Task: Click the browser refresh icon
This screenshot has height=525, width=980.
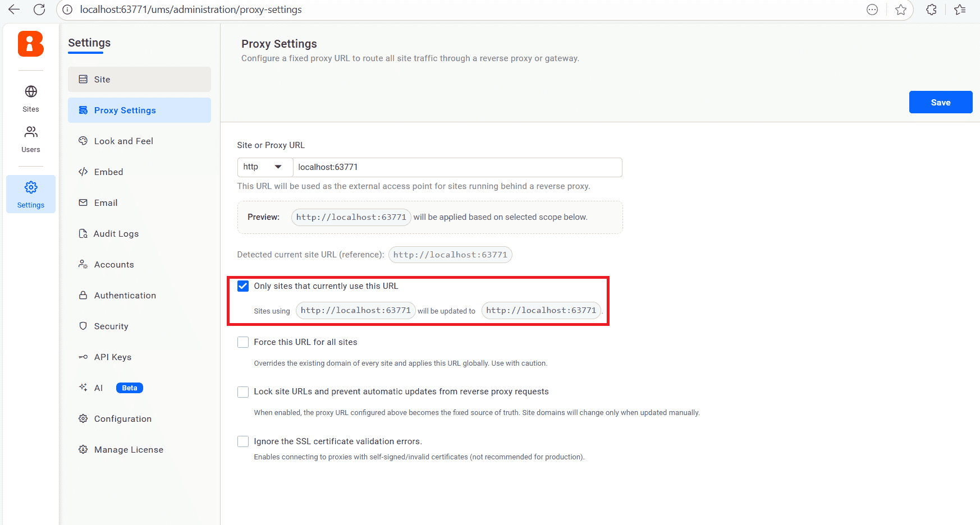Action: 39,10
